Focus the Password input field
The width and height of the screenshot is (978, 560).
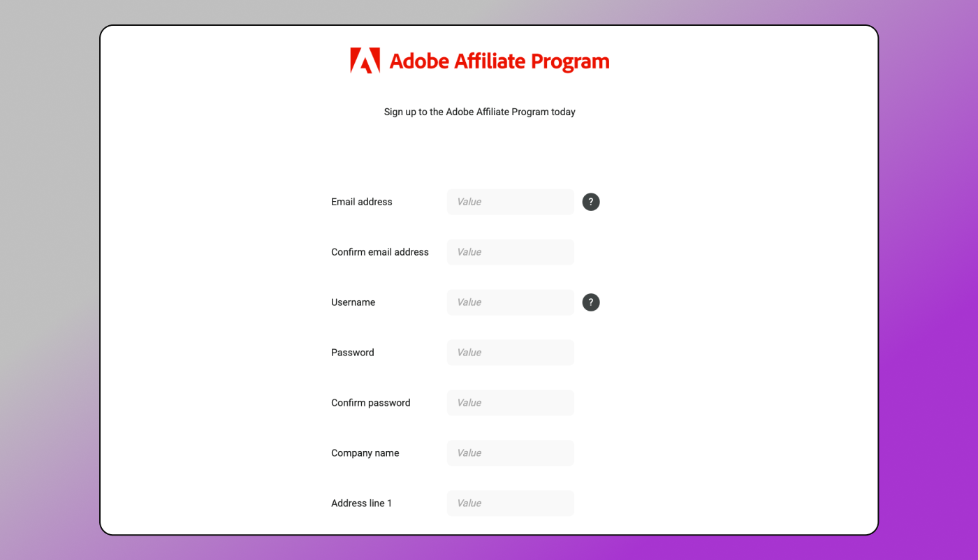(x=511, y=353)
